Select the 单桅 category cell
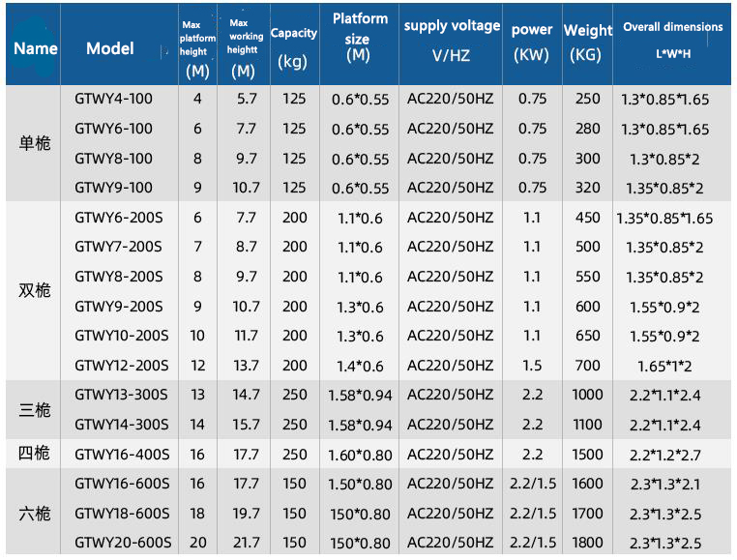 (35, 143)
